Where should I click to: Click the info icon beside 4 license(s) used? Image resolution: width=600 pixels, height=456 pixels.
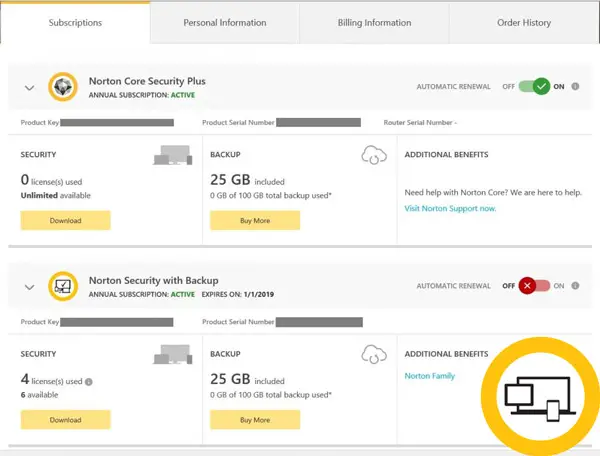[x=90, y=381]
